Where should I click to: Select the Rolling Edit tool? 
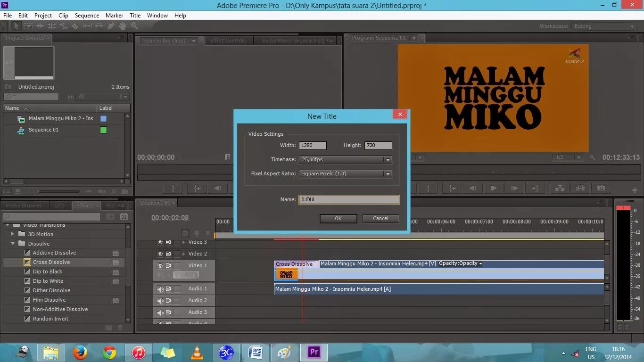click(52, 26)
